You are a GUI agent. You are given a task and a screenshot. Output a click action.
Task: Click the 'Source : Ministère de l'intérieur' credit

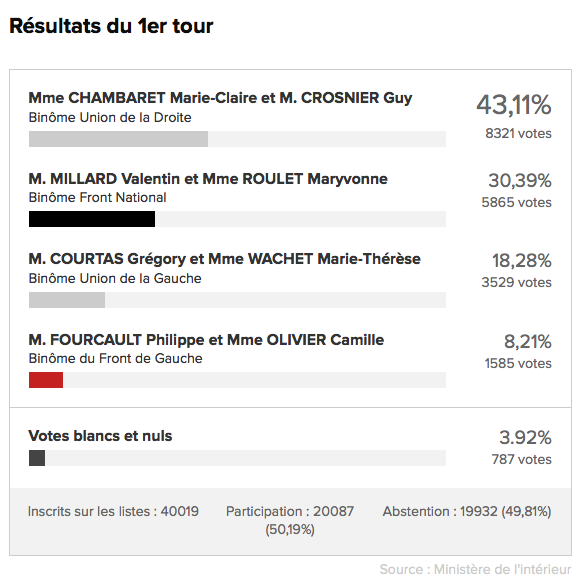(475, 570)
